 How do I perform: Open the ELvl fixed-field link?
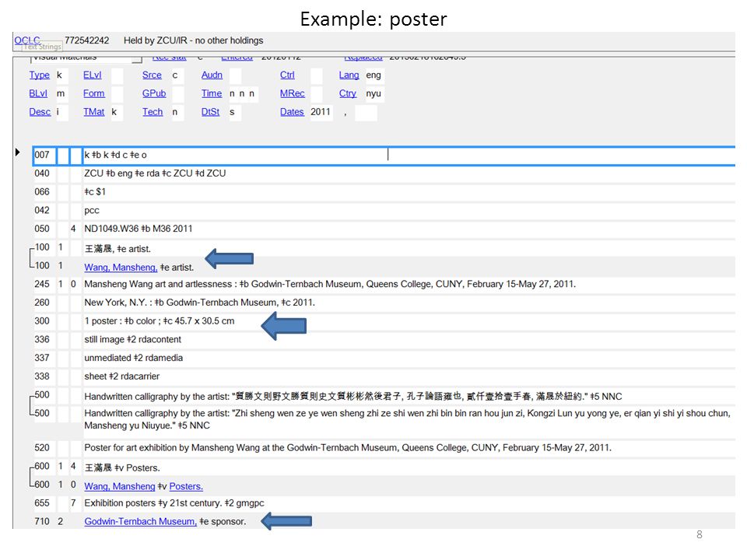coord(93,75)
